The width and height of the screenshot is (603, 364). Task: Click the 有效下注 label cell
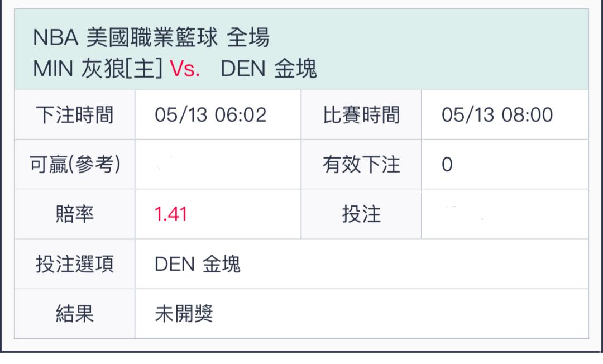coord(361,164)
